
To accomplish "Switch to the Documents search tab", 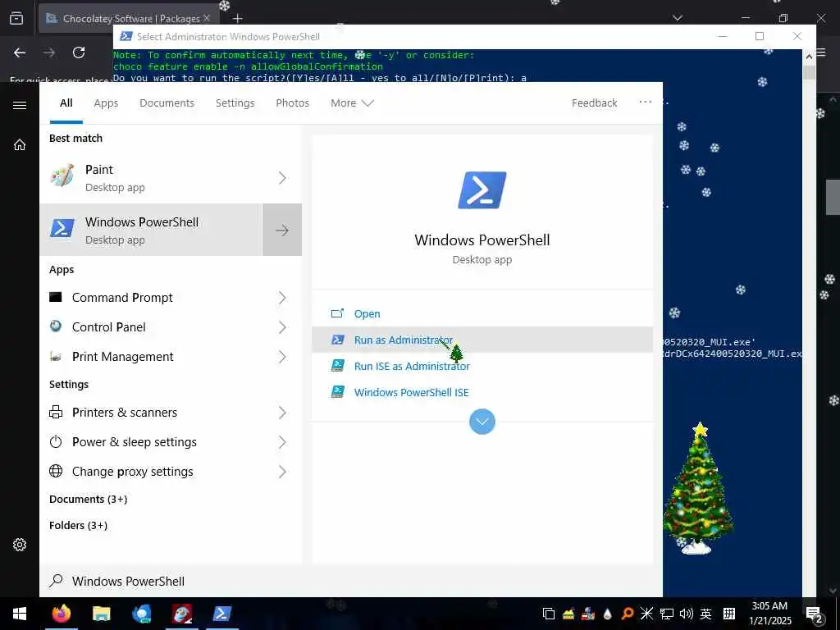I will (x=167, y=103).
